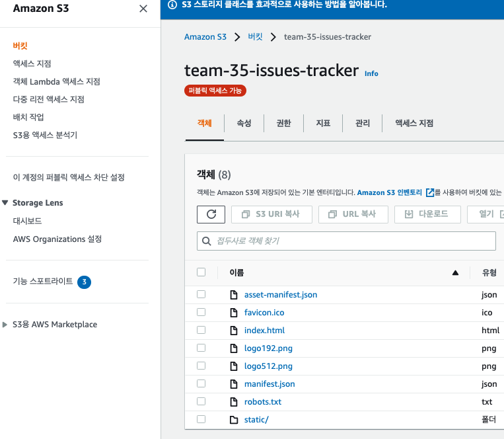The image size is (504, 439).
Task: Click the URL 복사 button
Action: click(x=353, y=214)
